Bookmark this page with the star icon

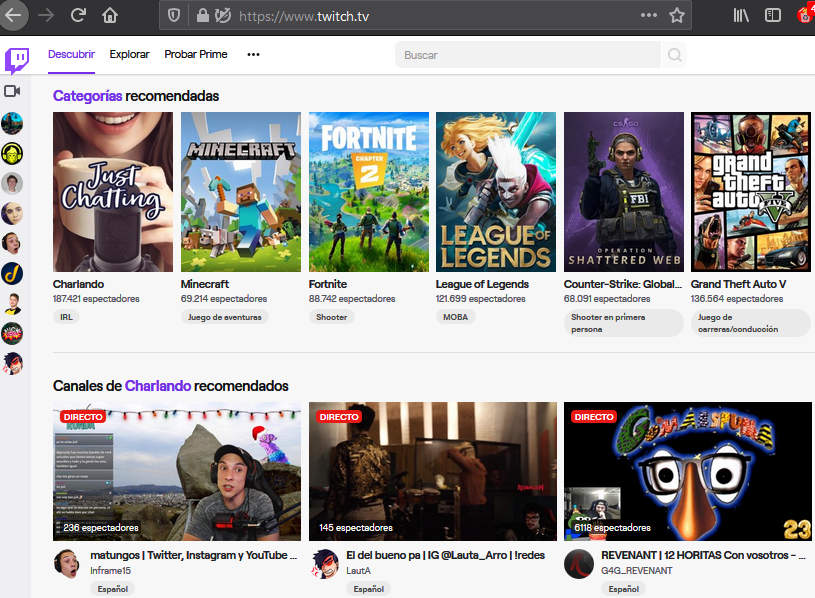pyautogui.click(x=677, y=16)
